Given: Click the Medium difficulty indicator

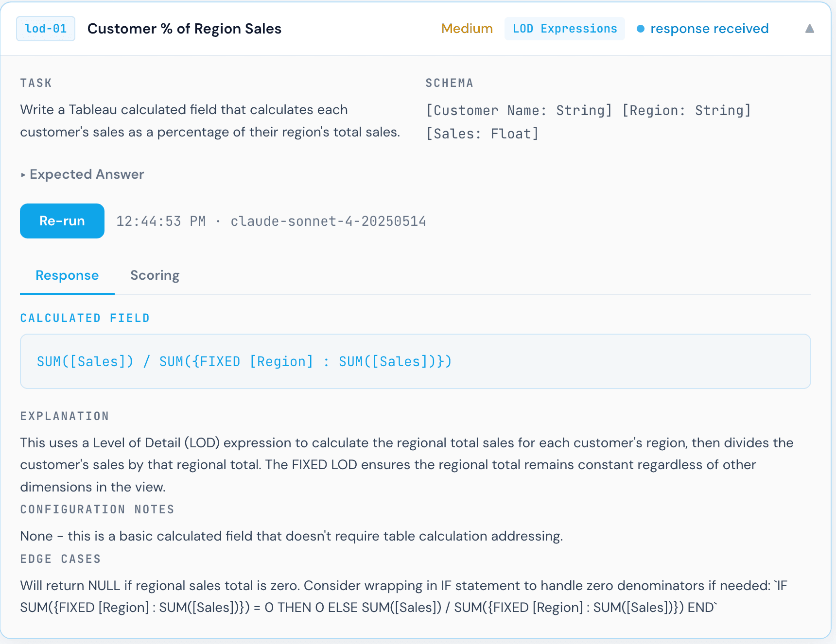Looking at the screenshot, I should [467, 29].
